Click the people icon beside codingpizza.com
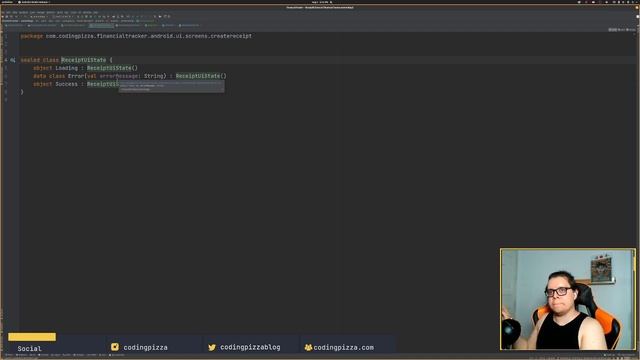 pos(308,347)
